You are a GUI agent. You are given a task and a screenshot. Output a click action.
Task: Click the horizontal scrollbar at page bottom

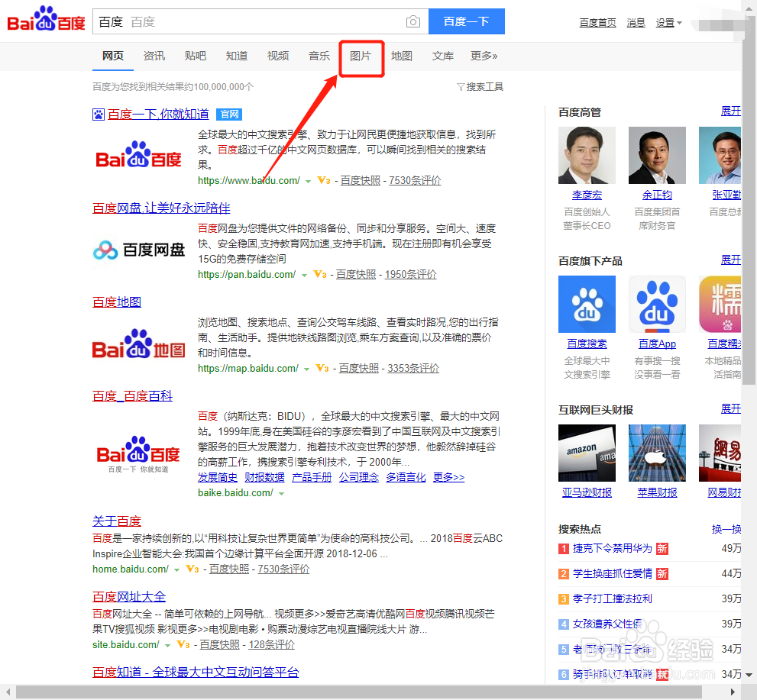(359, 692)
